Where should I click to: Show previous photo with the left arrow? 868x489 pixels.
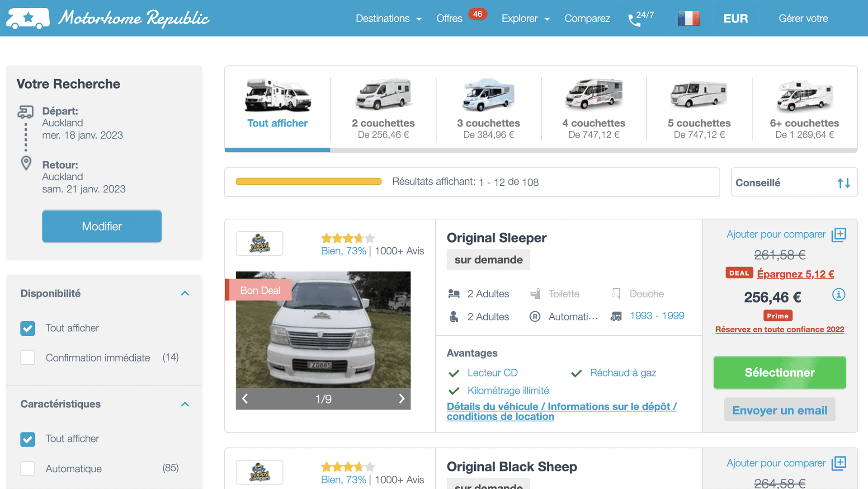click(245, 399)
